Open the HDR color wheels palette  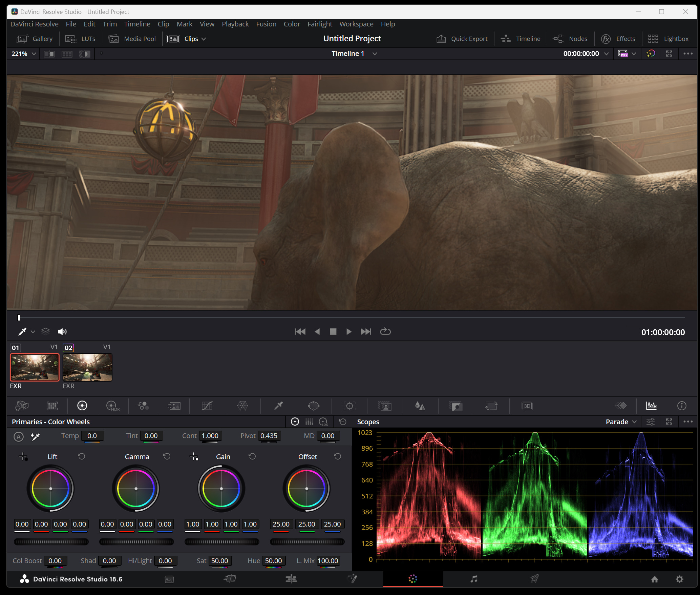(112, 406)
